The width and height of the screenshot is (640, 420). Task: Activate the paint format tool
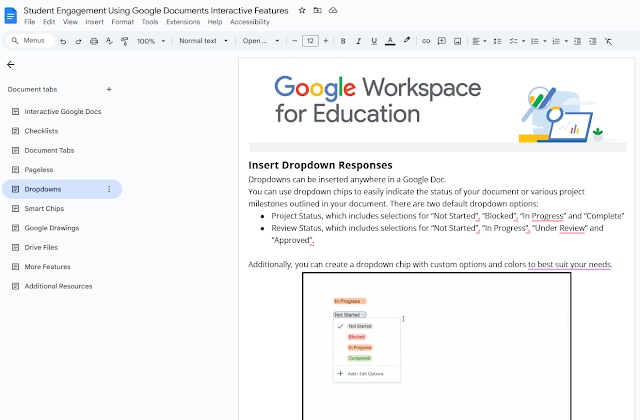click(x=124, y=41)
